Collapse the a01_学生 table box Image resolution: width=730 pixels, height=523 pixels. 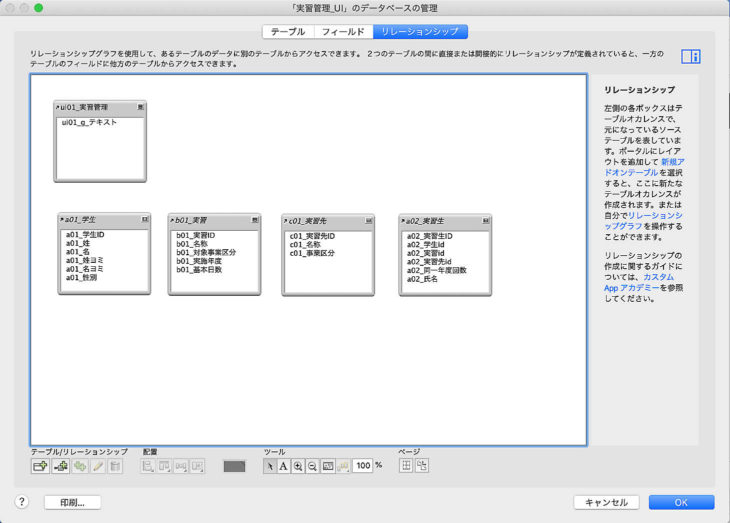click(145, 219)
